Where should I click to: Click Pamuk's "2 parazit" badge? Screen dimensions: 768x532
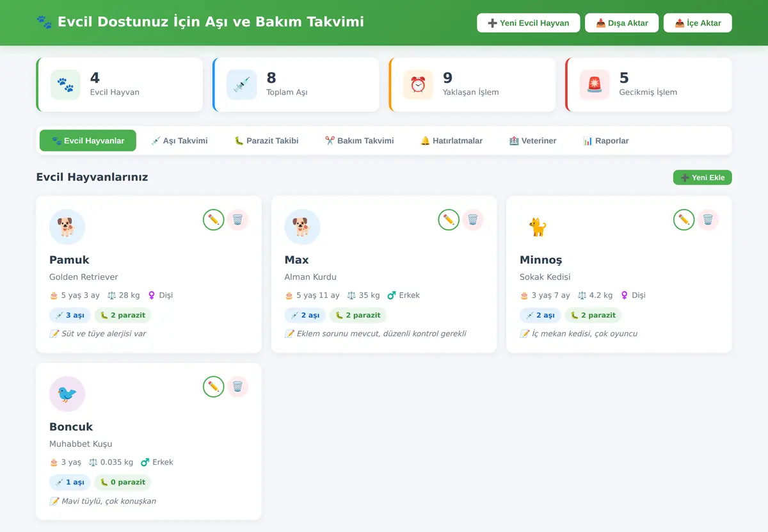click(x=123, y=316)
